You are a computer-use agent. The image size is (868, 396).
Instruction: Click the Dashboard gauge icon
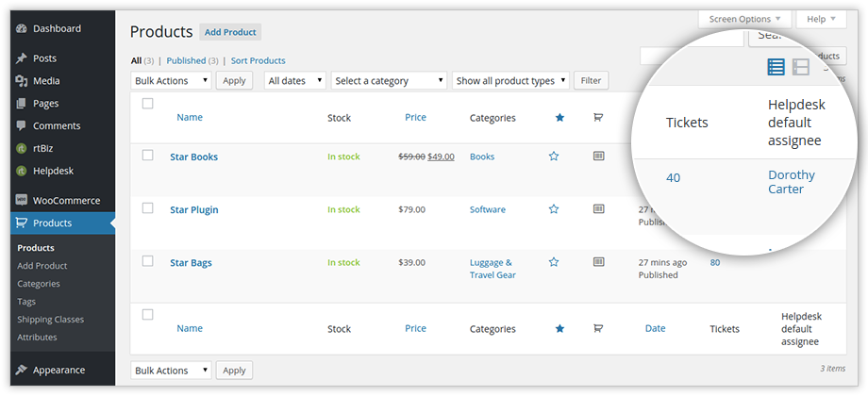click(22, 29)
